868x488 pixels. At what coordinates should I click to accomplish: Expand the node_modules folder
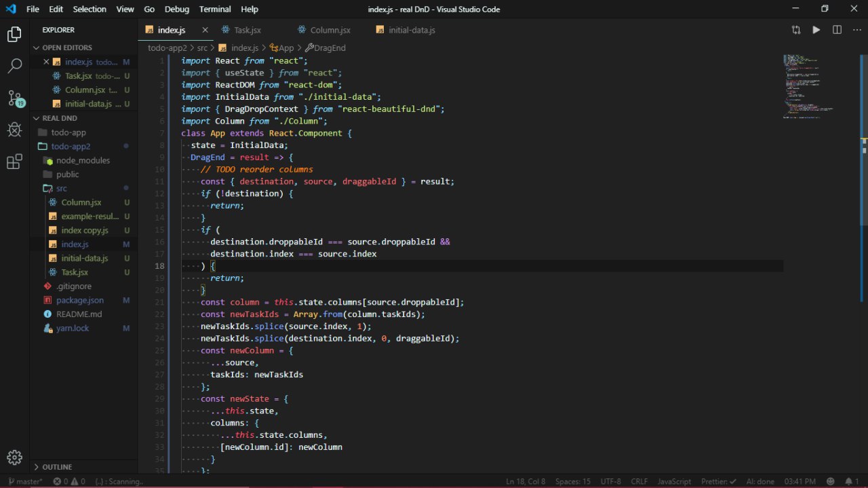pyautogui.click(x=82, y=160)
